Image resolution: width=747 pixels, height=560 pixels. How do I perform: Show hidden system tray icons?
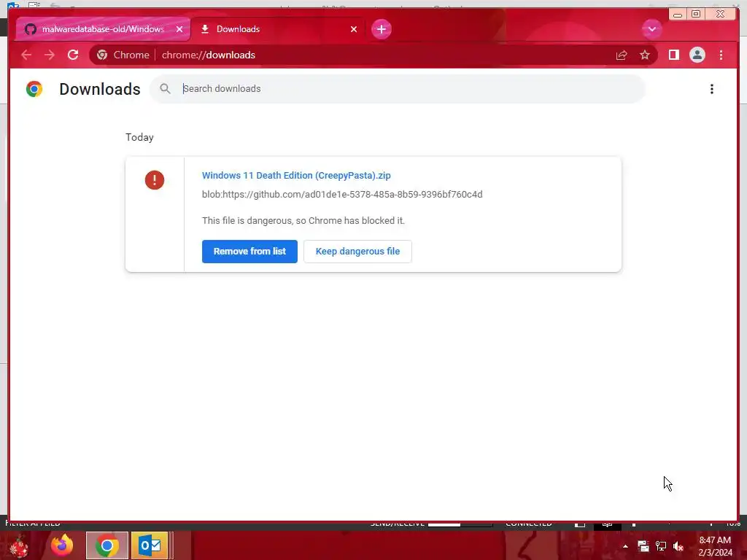(x=625, y=546)
